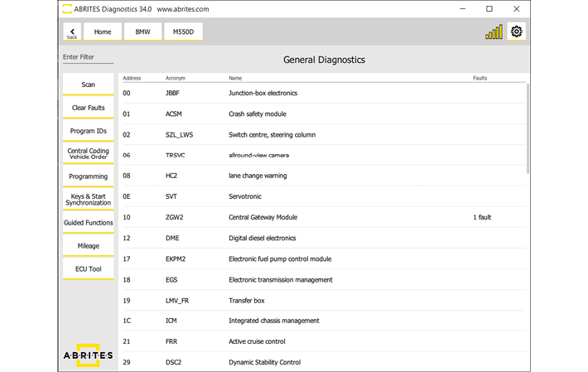The width and height of the screenshot is (588, 372).
Task: Select the M550D breadcrumb tab
Action: point(183,32)
